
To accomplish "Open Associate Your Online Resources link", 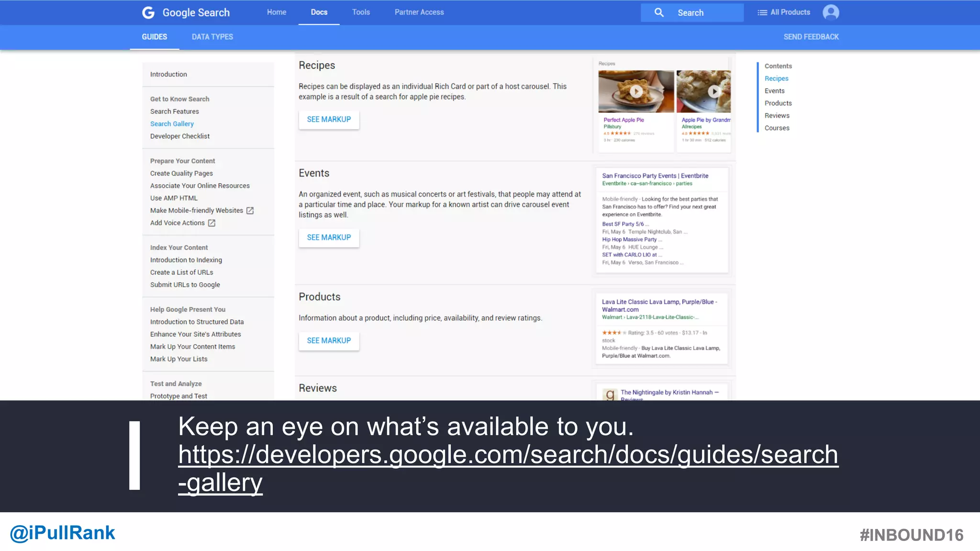I will [200, 186].
